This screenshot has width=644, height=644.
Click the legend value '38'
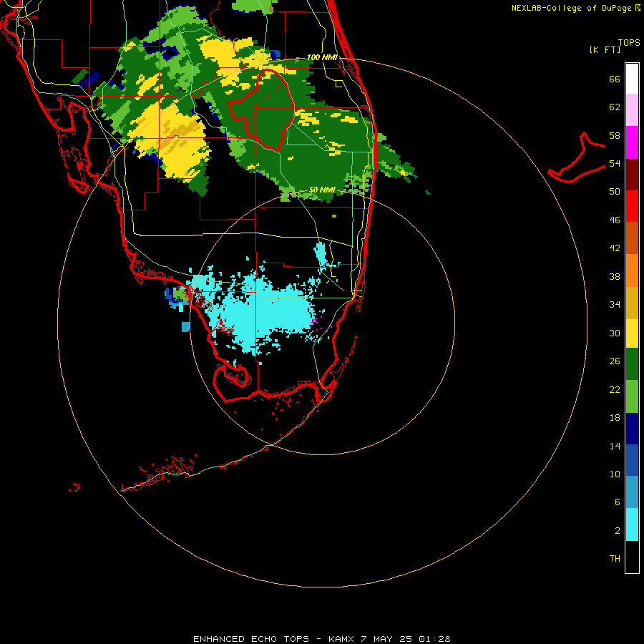pos(615,277)
